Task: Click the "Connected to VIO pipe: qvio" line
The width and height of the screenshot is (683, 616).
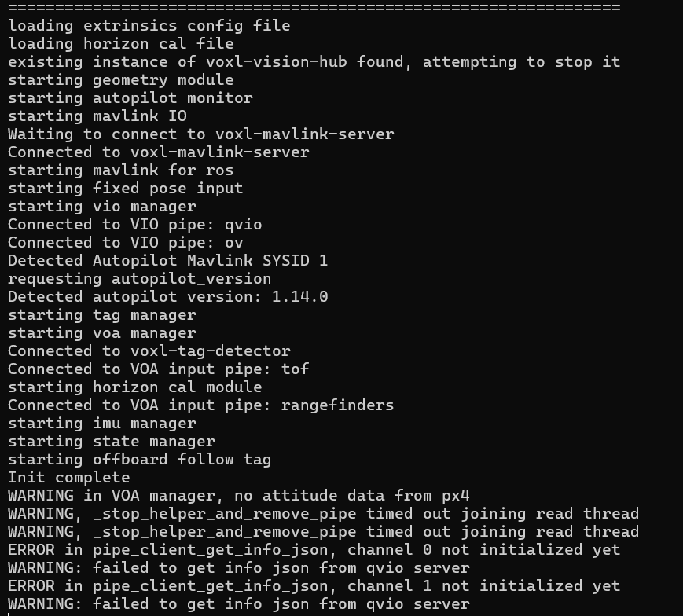Action: (135, 225)
